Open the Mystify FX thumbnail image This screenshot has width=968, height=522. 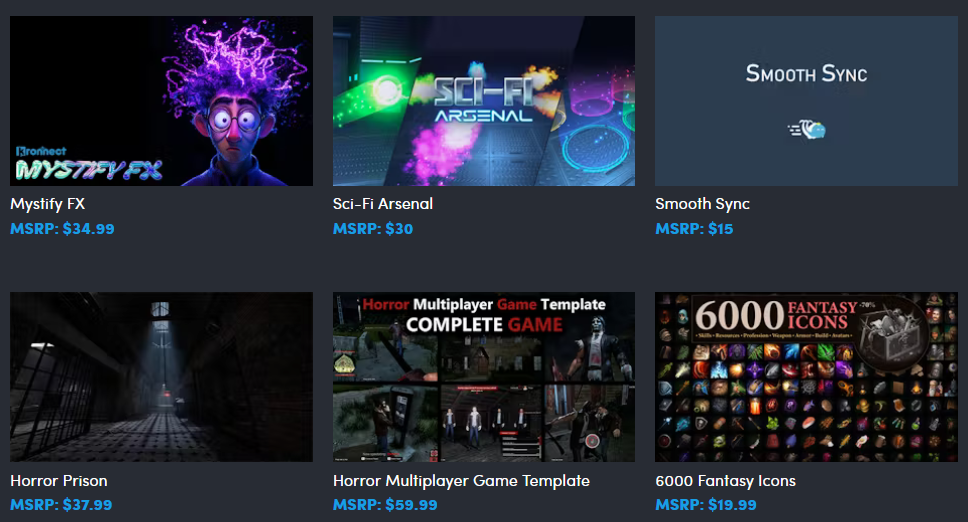[161, 101]
